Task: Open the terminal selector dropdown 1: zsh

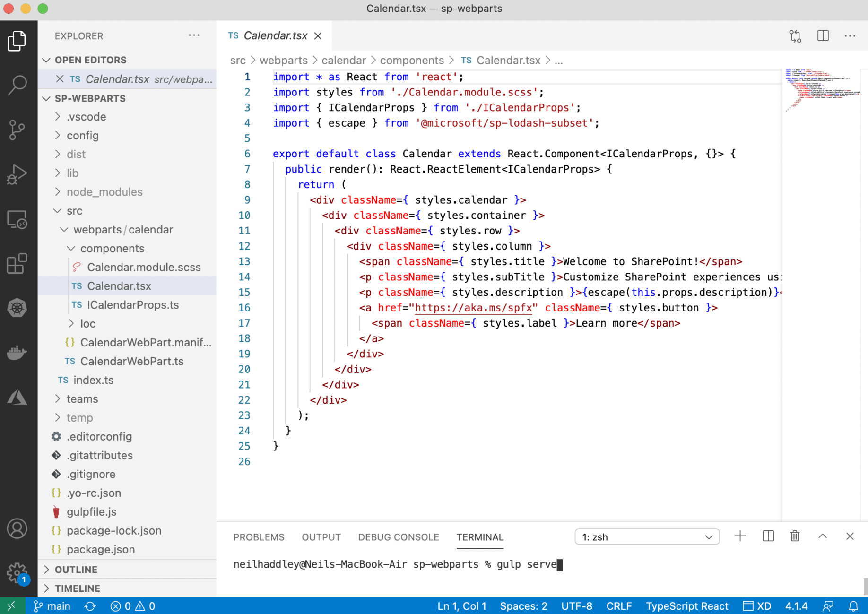Action: coord(647,537)
